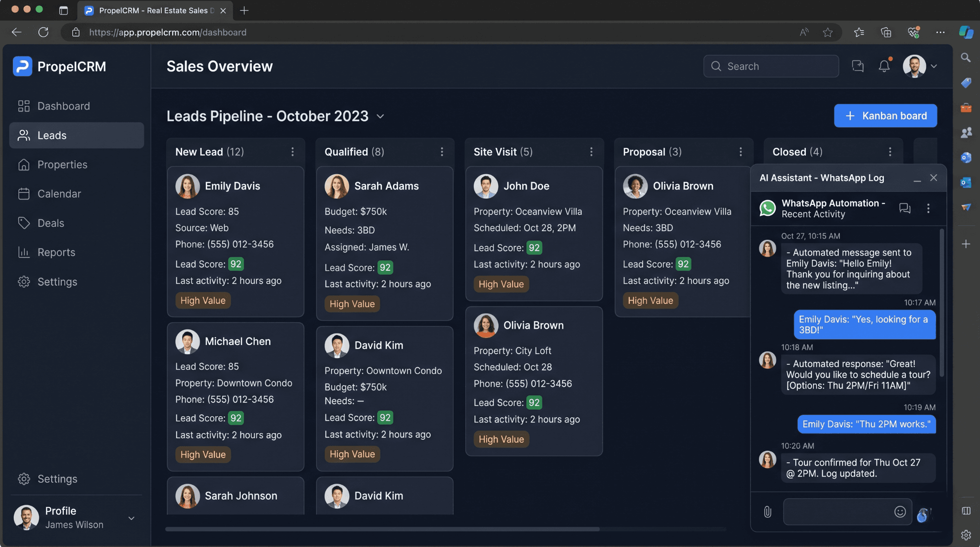This screenshot has height=547, width=980.
Task: Open the Sarah Adams lead card
Action: (385, 244)
